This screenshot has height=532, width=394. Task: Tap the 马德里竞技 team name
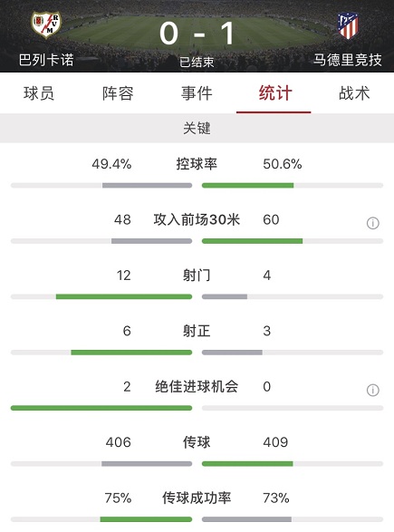[347, 60]
